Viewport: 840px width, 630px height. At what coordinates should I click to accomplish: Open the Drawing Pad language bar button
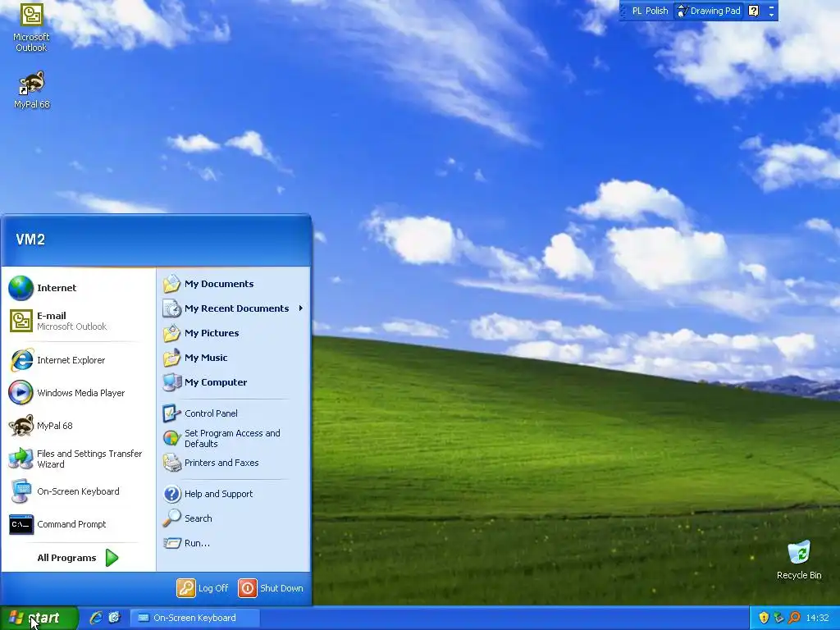pos(709,11)
